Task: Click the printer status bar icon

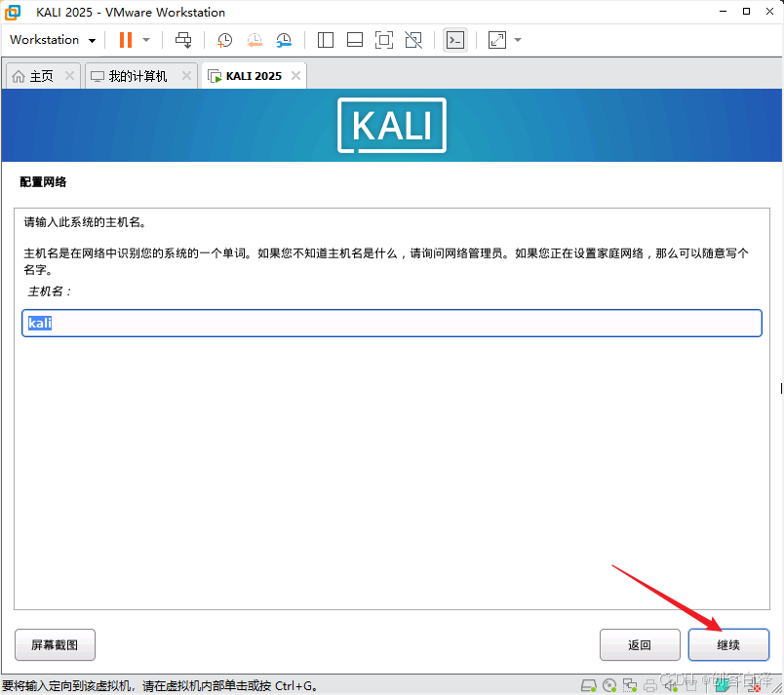Action: coord(650,686)
